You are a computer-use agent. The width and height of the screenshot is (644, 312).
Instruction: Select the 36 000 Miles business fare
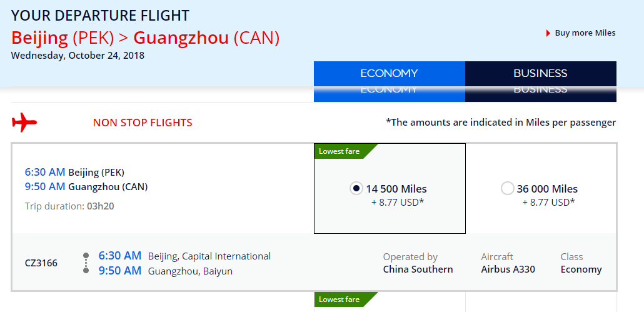click(x=508, y=188)
